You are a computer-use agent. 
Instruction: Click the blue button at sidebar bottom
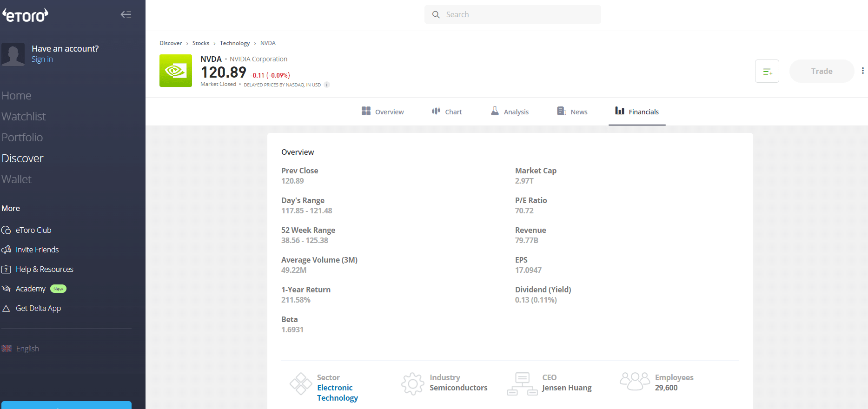tap(66, 405)
